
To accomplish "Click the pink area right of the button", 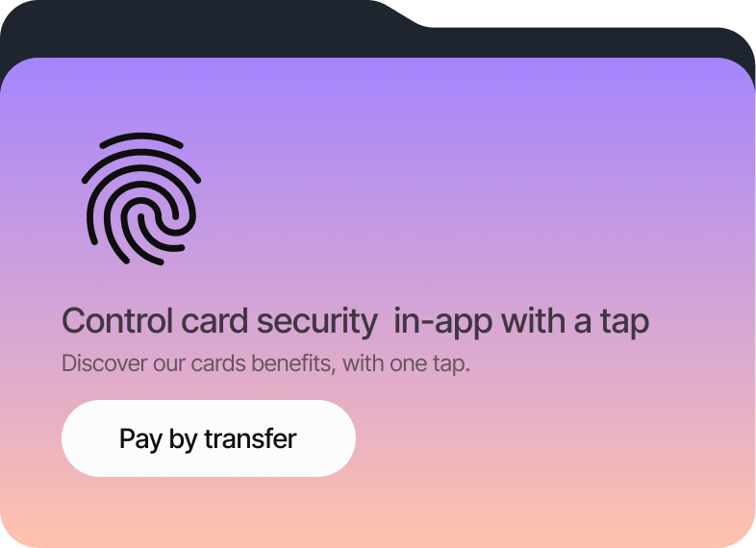I will [x=554, y=438].
